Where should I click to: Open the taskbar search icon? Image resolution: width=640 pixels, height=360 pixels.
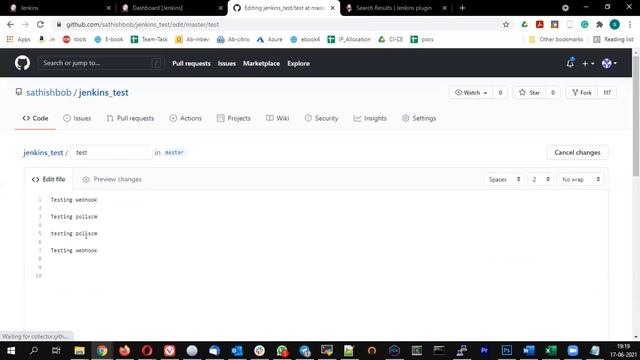34,350
